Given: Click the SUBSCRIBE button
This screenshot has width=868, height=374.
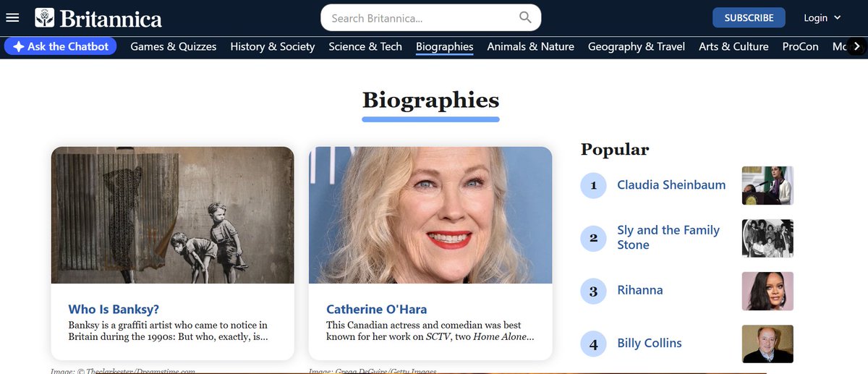Looking at the screenshot, I should (749, 17).
